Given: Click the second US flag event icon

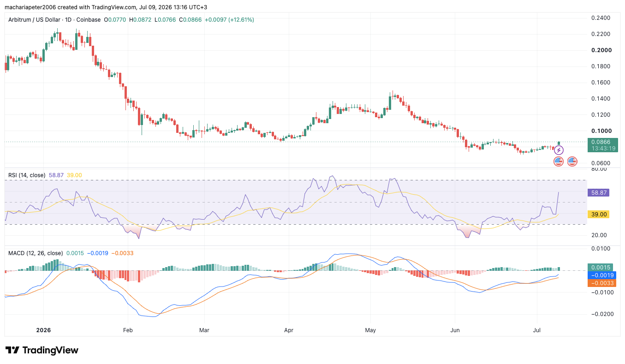Looking at the screenshot, I should (x=572, y=161).
